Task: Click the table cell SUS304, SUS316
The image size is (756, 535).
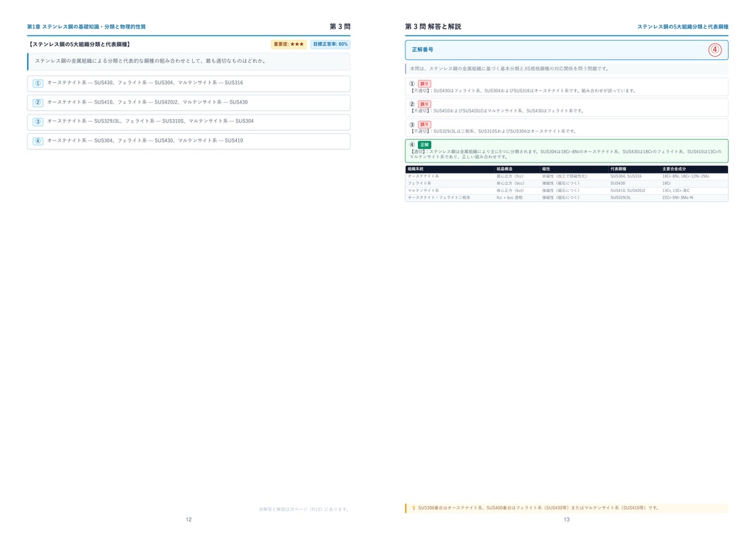Action: coord(626,177)
